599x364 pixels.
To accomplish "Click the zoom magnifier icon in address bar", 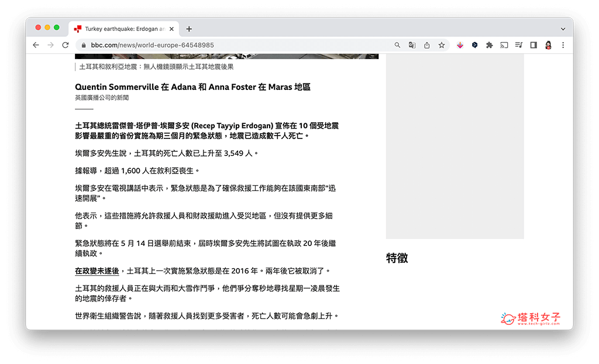I will coord(398,45).
